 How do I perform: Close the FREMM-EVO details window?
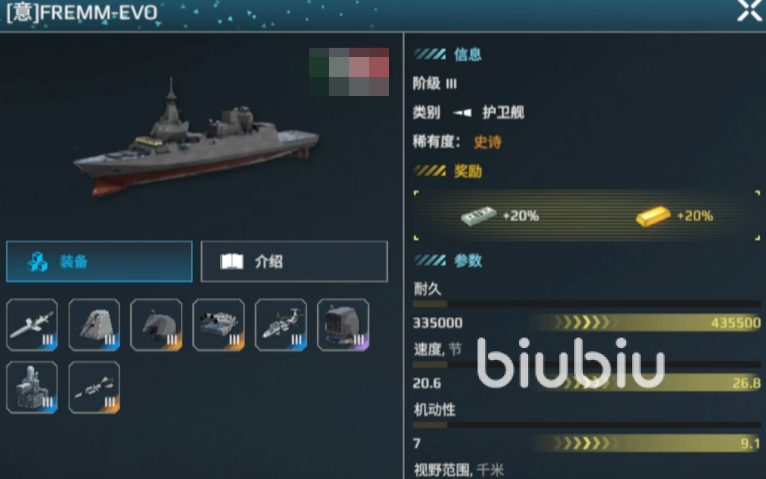point(749,10)
